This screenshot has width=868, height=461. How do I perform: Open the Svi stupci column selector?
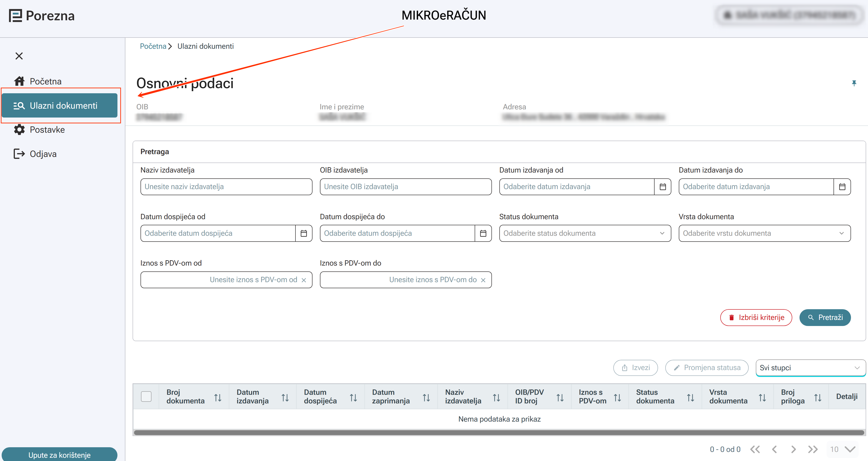coord(810,367)
